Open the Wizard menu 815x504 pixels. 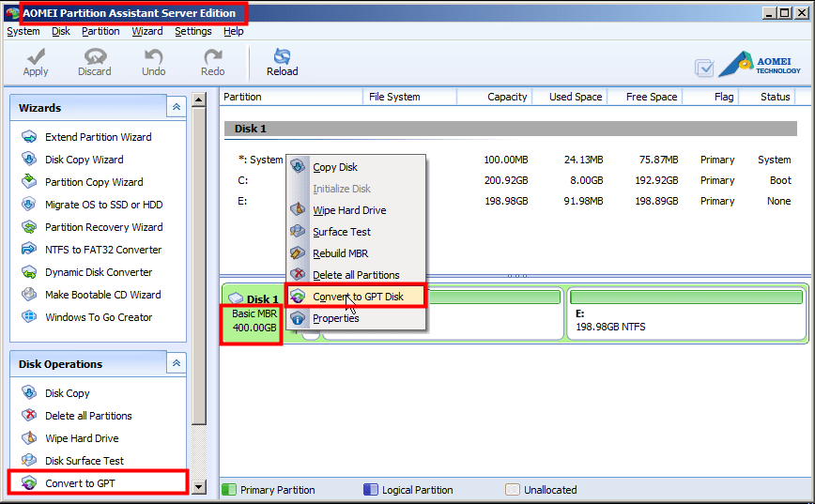point(147,31)
